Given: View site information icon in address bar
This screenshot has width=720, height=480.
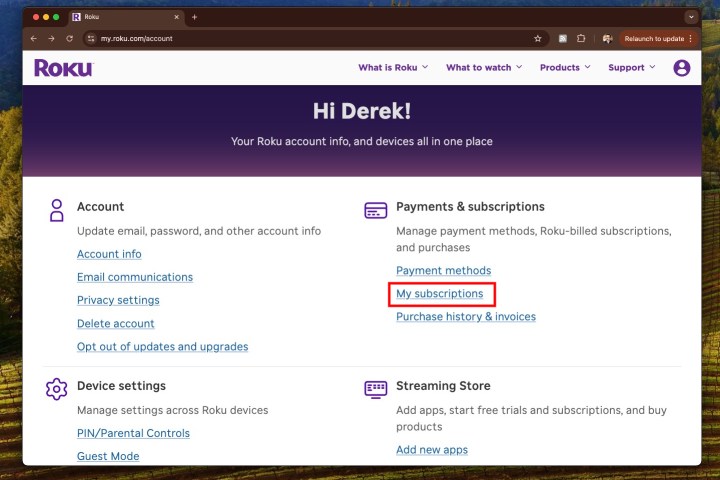Looking at the screenshot, I should point(91,39).
